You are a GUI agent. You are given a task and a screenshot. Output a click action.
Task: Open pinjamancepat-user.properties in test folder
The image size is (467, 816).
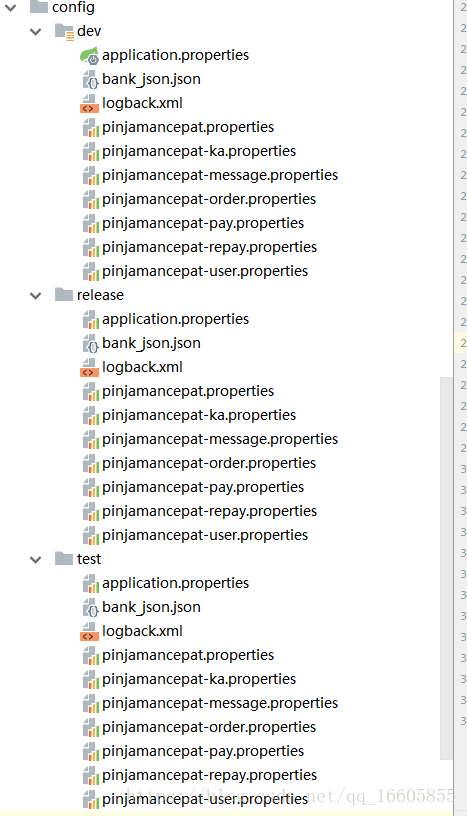pos(205,798)
